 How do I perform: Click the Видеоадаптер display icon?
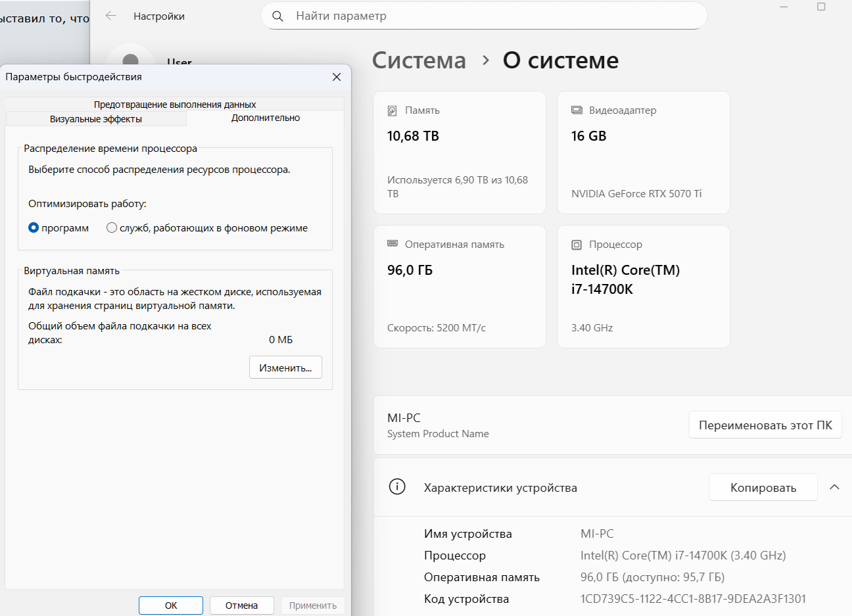point(577,110)
